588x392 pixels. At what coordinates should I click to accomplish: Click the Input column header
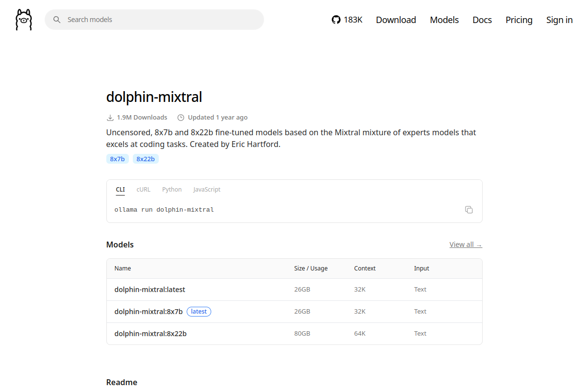pyautogui.click(x=421, y=269)
